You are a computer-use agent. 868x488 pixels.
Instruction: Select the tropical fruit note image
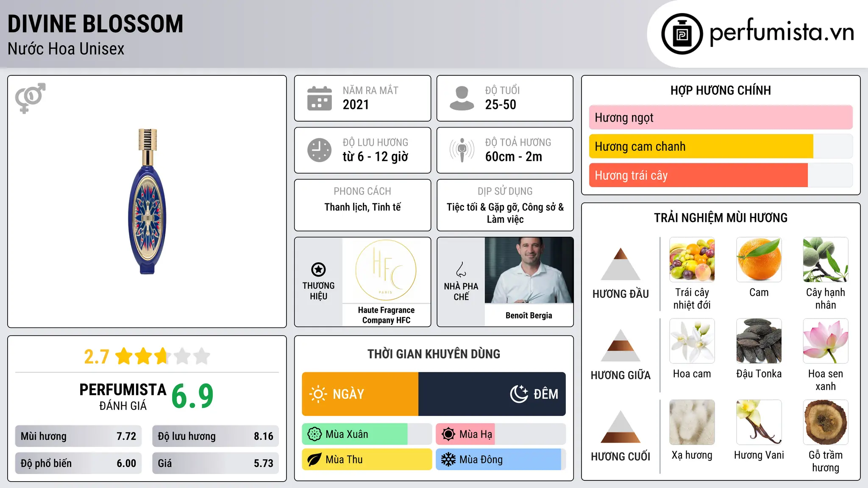click(692, 260)
